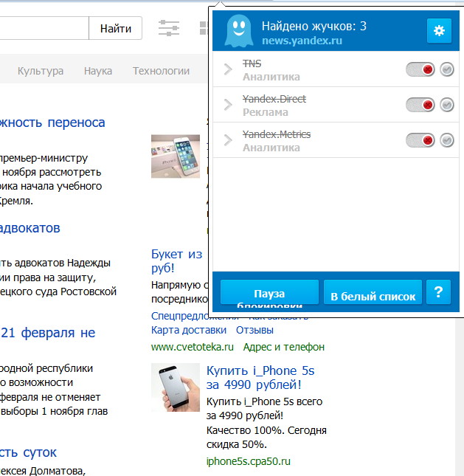Open Ghostery settings gear button
Image resolution: width=464 pixels, height=476 pixels.
coord(439,30)
